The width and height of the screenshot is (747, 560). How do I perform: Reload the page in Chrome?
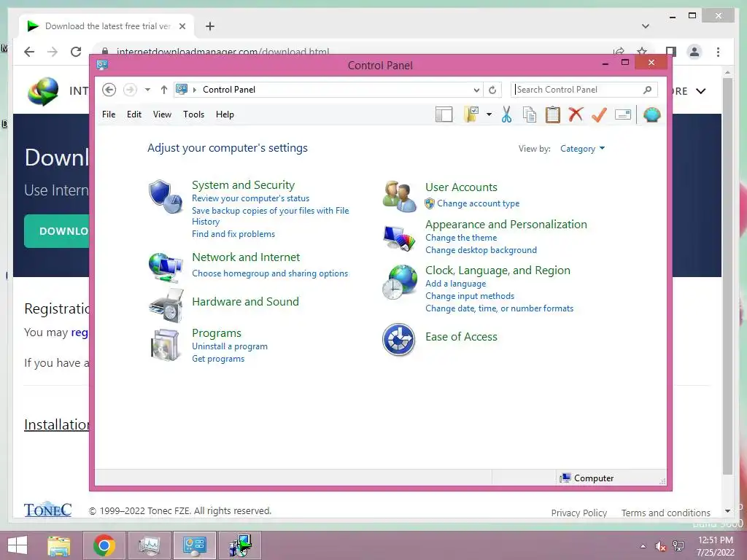(x=76, y=52)
